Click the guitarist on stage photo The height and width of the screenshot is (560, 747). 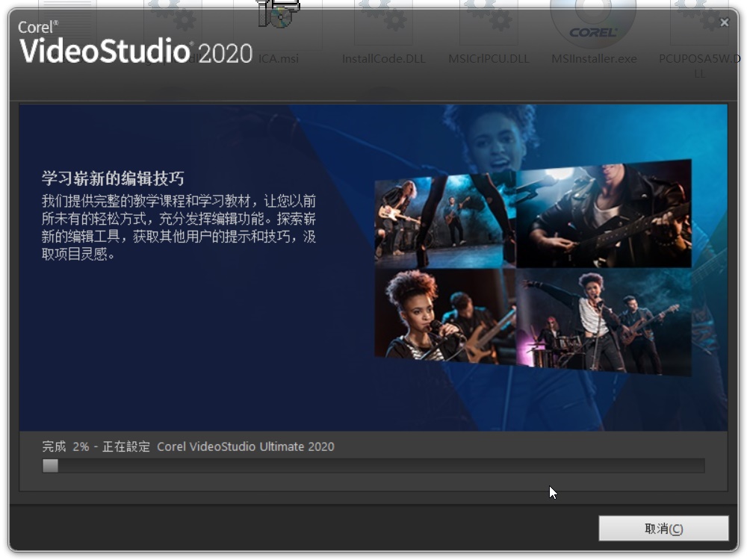pyautogui.click(x=445, y=221)
